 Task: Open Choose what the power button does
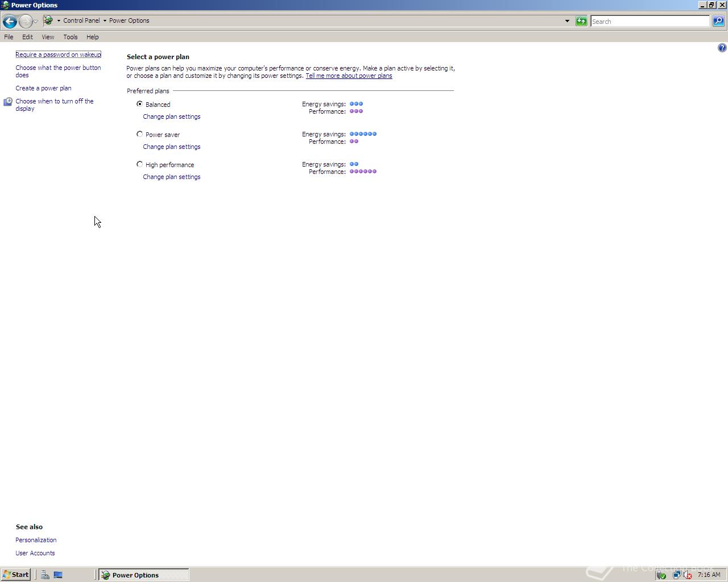(58, 71)
